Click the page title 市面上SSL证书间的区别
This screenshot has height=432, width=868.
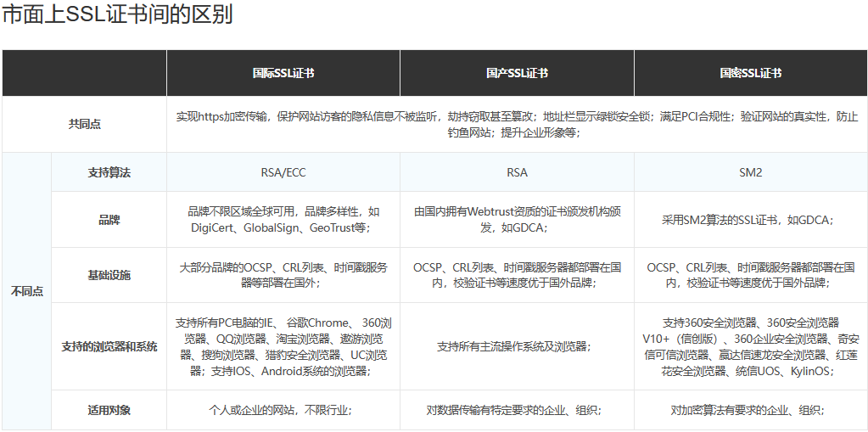click(117, 14)
